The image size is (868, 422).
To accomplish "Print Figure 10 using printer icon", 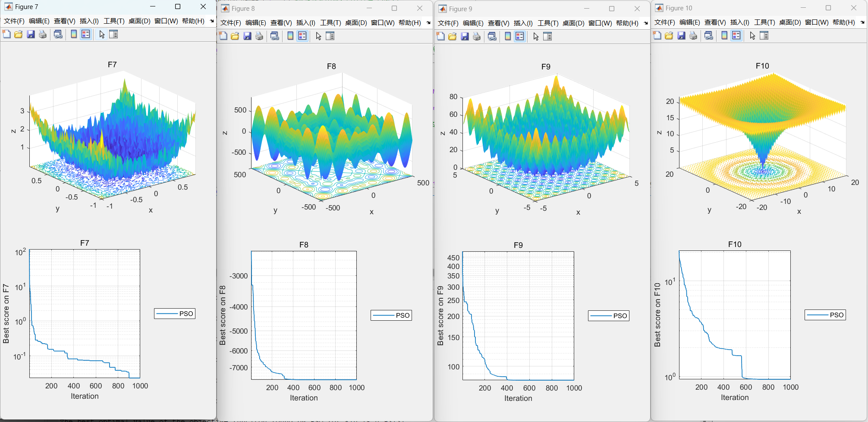I will click(693, 36).
